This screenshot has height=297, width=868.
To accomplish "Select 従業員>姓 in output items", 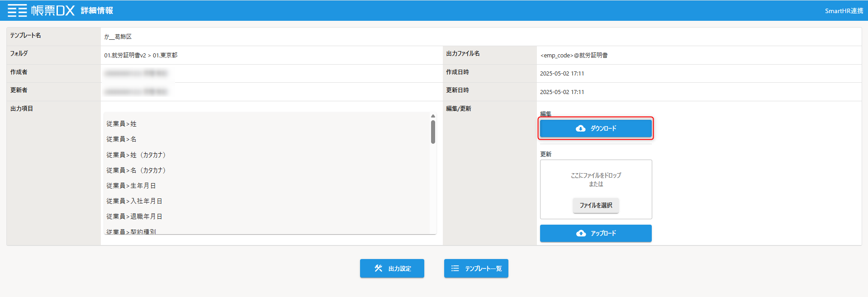I will [121, 124].
